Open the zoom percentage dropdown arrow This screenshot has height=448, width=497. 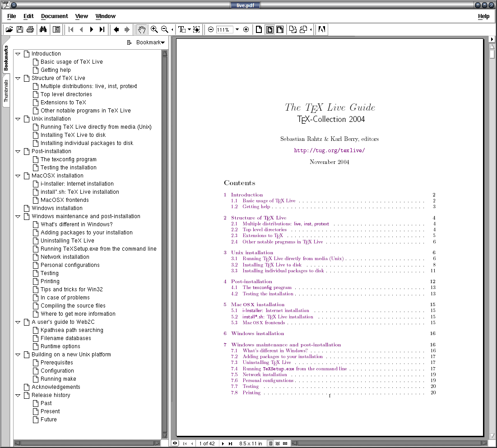coord(237,30)
